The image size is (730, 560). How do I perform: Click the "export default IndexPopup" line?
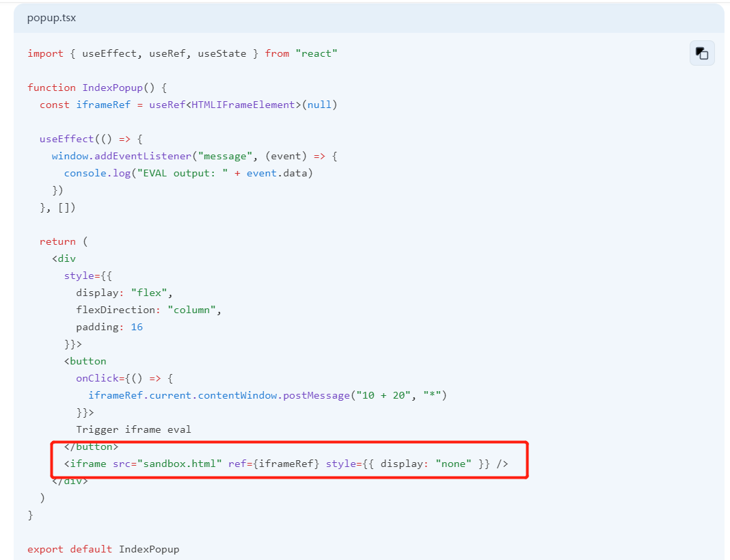(103, 549)
